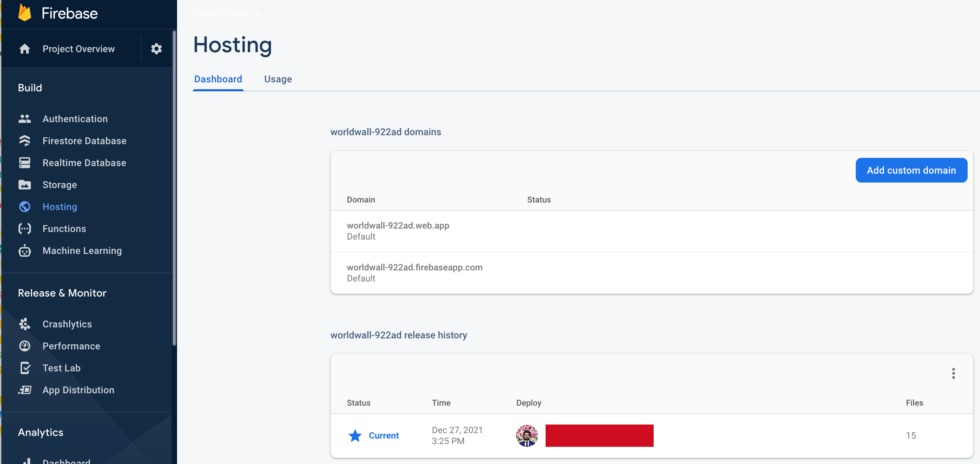Click the Authentication people icon

click(x=25, y=119)
